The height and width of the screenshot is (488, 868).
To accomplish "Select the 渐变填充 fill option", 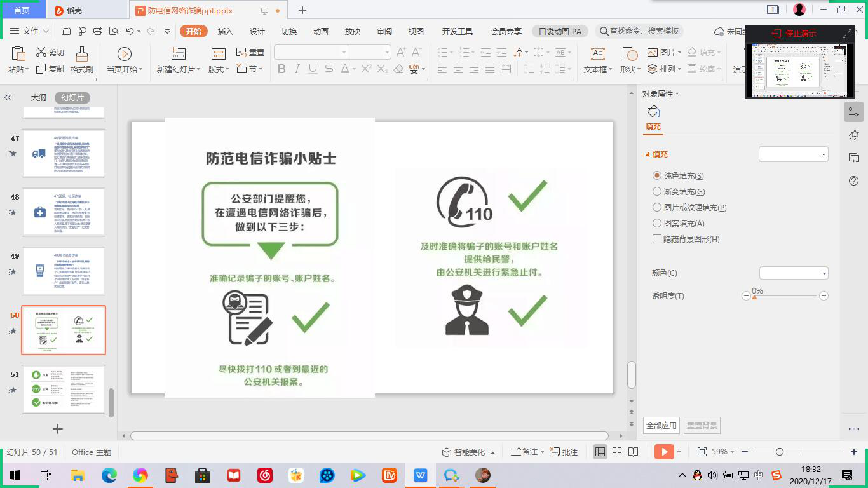I will click(657, 191).
